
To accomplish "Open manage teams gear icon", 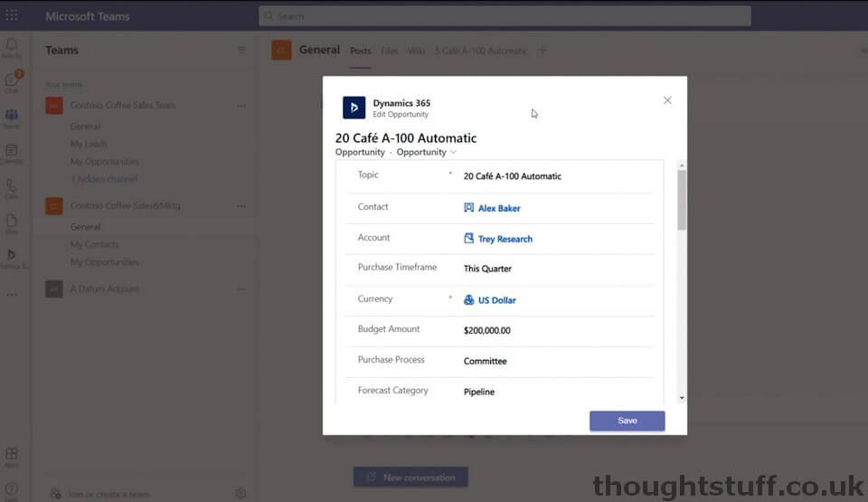I will pos(241,493).
